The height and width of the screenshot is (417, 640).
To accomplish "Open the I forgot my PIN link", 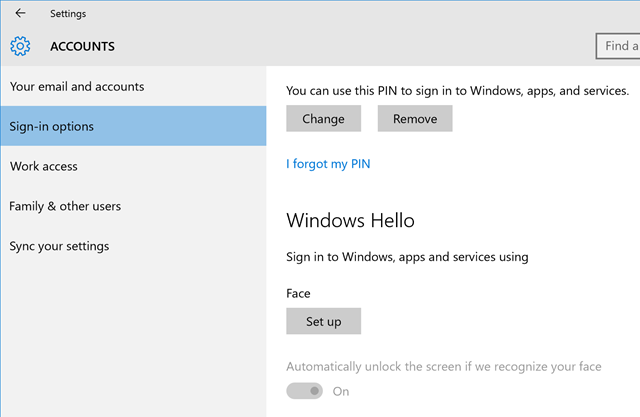I will [x=328, y=164].
